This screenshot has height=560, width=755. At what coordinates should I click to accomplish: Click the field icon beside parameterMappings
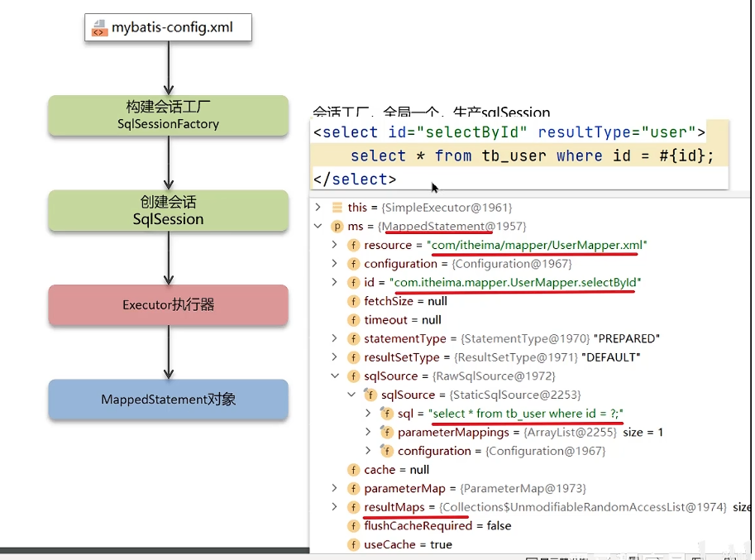[x=387, y=433]
